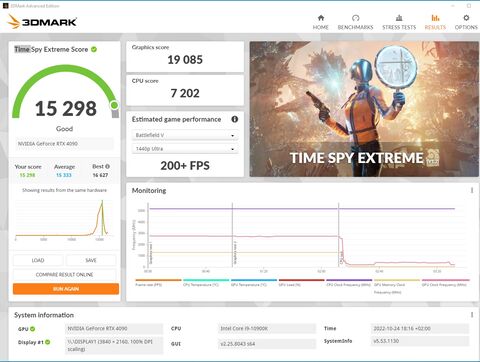Click Showing results from the same hardware text
This screenshot has height=362, width=480.
coord(64,190)
